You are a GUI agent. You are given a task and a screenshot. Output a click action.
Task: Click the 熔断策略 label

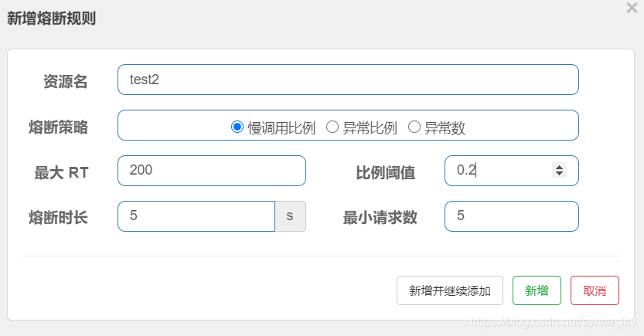point(58,127)
